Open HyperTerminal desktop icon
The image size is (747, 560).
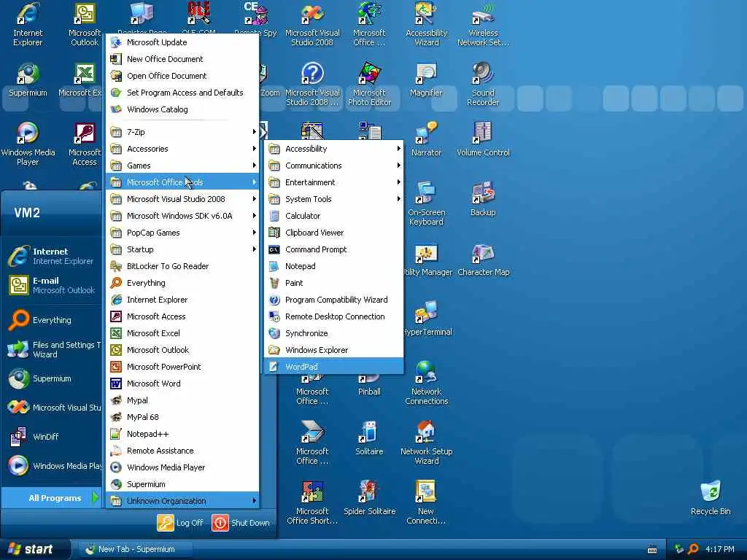tap(427, 318)
